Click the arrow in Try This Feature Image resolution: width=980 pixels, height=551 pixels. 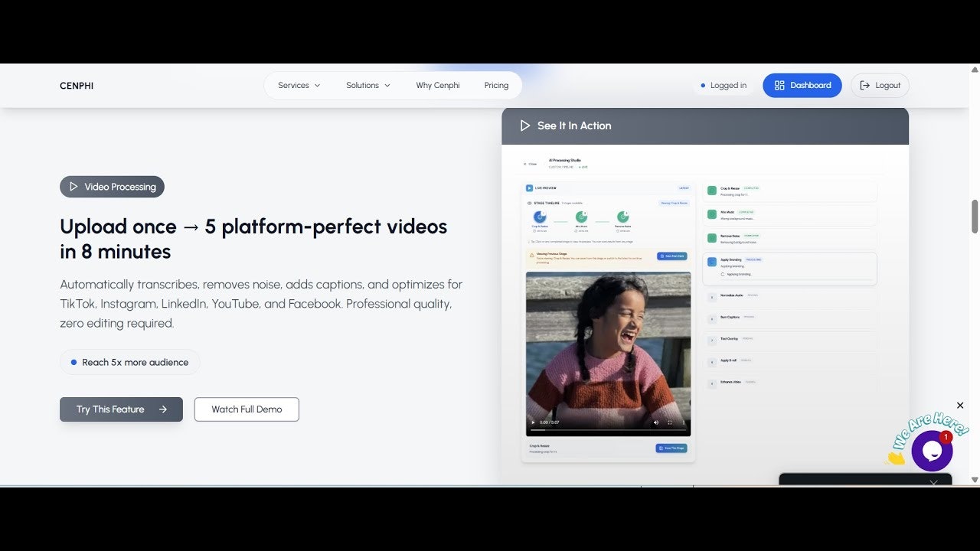click(163, 409)
